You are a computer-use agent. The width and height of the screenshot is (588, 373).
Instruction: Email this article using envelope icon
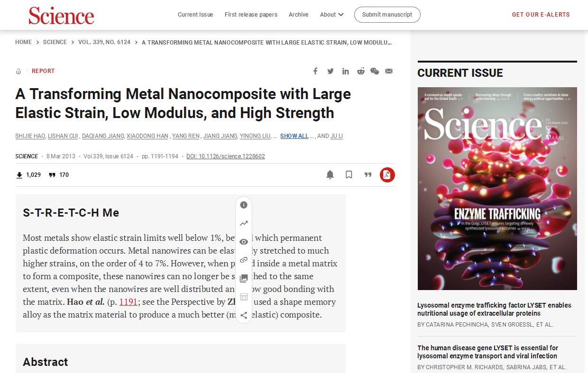coord(389,71)
